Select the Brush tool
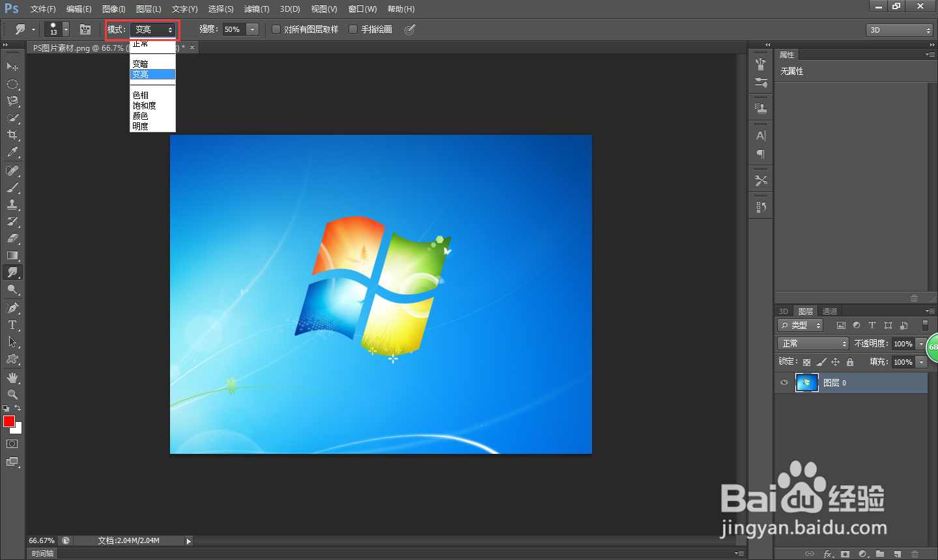 (12, 188)
